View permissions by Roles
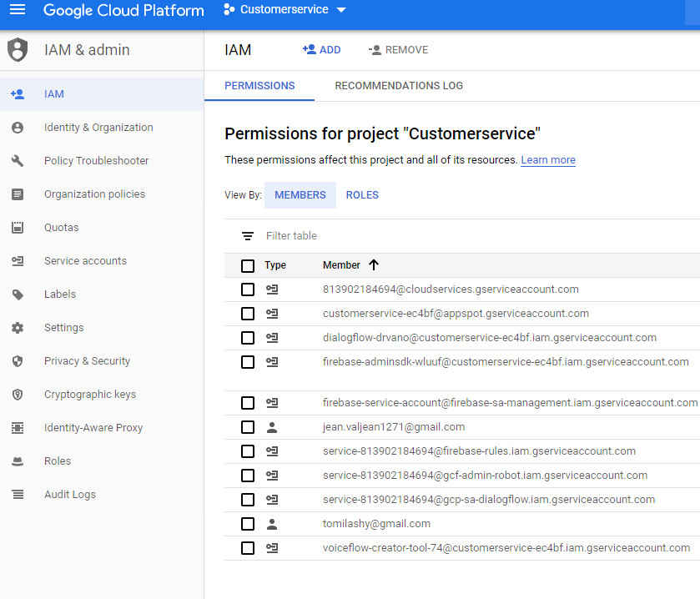Image resolution: width=700 pixels, height=599 pixels. (362, 195)
